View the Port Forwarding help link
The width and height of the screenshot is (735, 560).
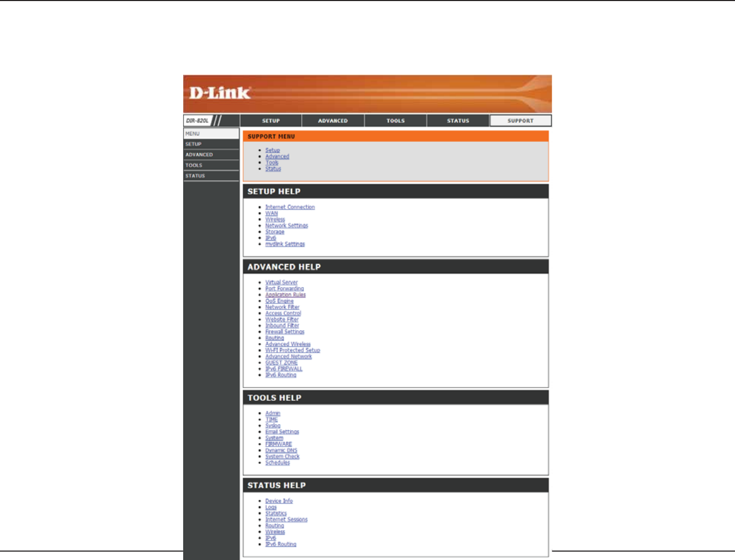tap(285, 289)
